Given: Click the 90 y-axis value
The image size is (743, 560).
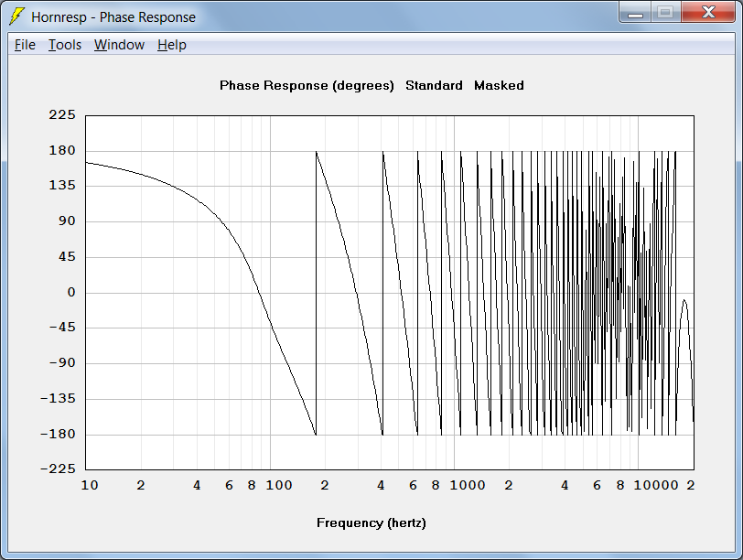Looking at the screenshot, I should [x=67, y=221].
